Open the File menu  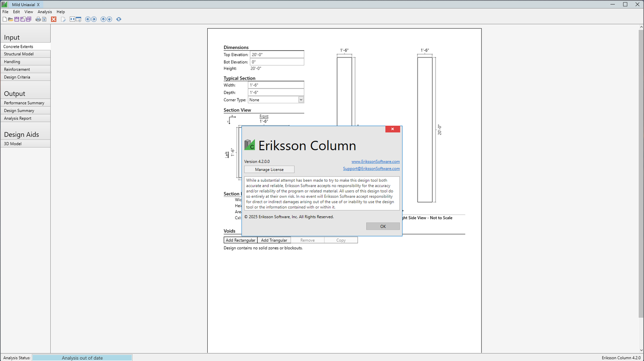click(x=5, y=12)
